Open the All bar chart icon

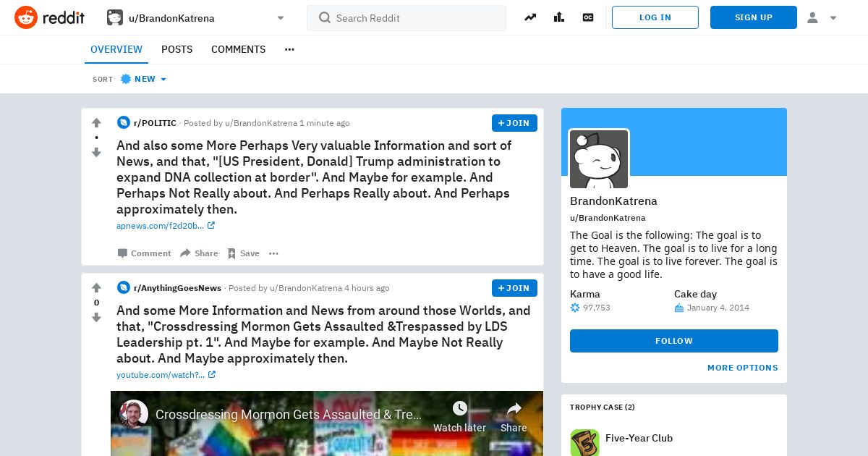pyautogui.click(x=559, y=17)
